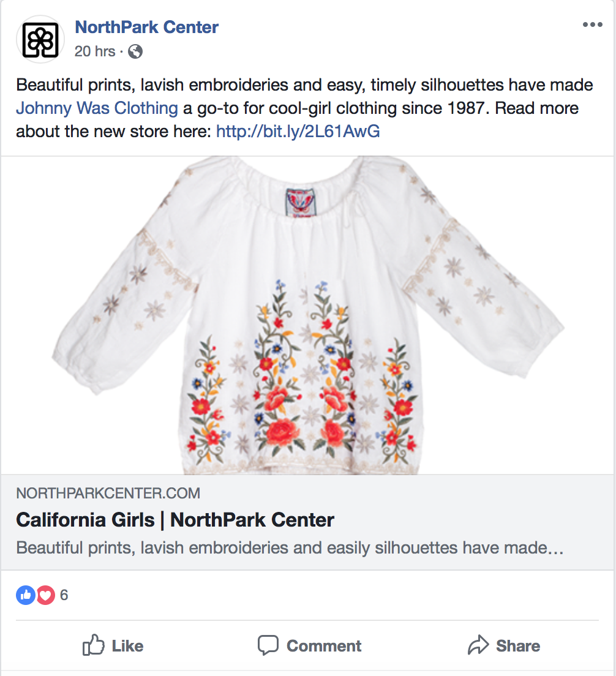Click the 20 hrs post timestamp

point(94,51)
